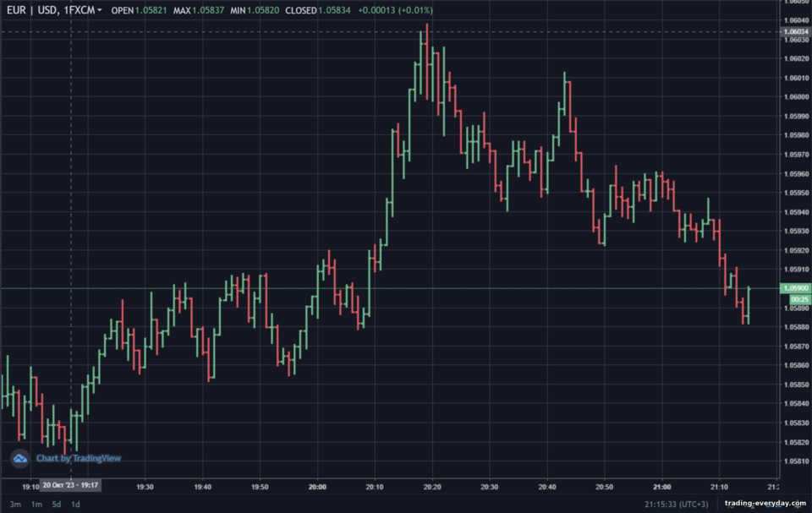
Task: Click the 21:00 label on time axis
Action: [x=661, y=487]
